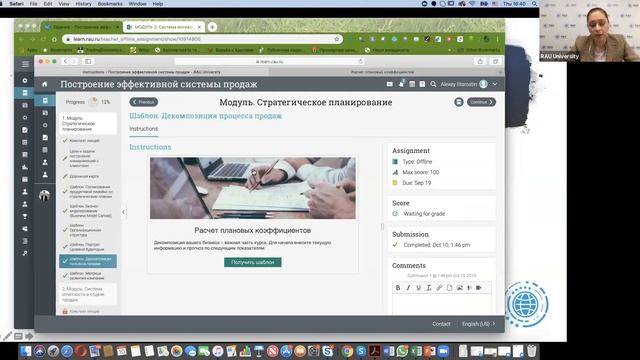
Task: Select the Instructions tab
Action: tap(144, 129)
